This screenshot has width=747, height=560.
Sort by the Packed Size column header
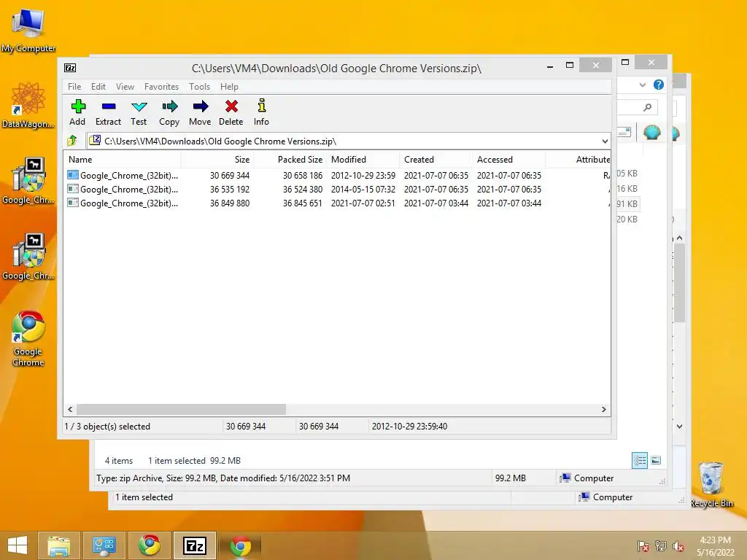pos(290,160)
